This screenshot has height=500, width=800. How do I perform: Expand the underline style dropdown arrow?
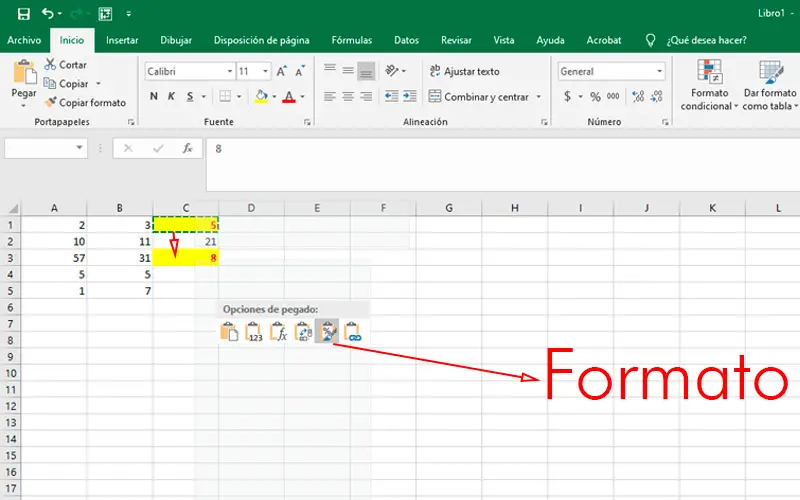[x=203, y=96]
